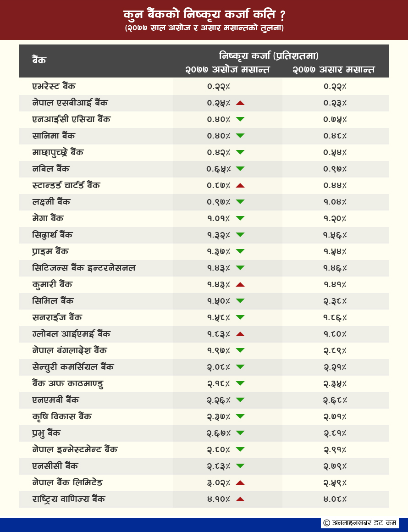Click the बैंक column header
This screenshot has width=408, height=532.
pyautogui.click(x=39, y=60)
